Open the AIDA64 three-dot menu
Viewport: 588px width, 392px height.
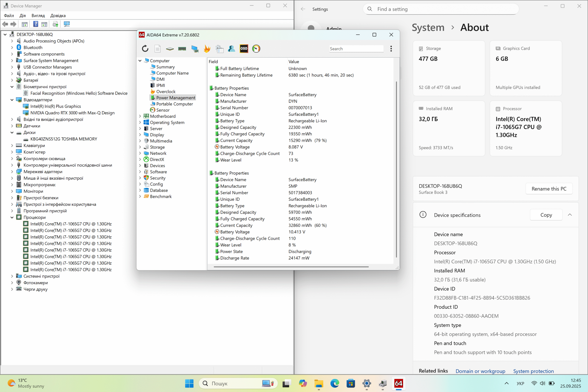pyautogui.click(x=391, y=48)
